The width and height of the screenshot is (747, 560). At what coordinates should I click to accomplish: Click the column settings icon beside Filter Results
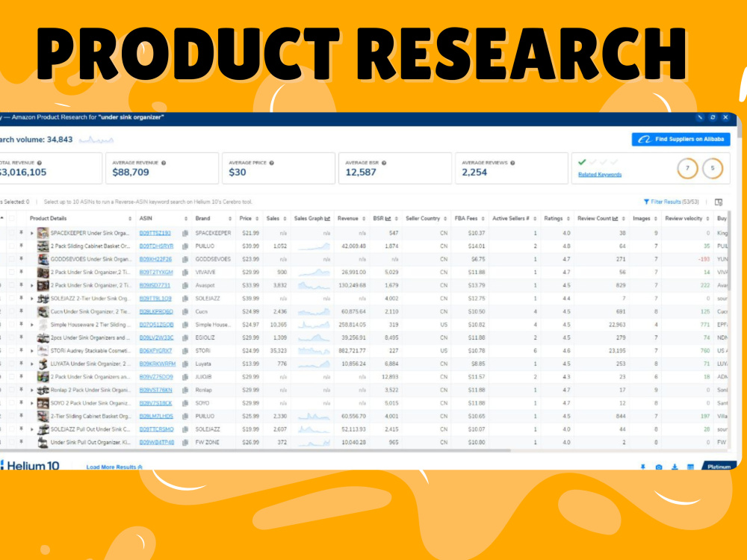(x=719, y=202)
